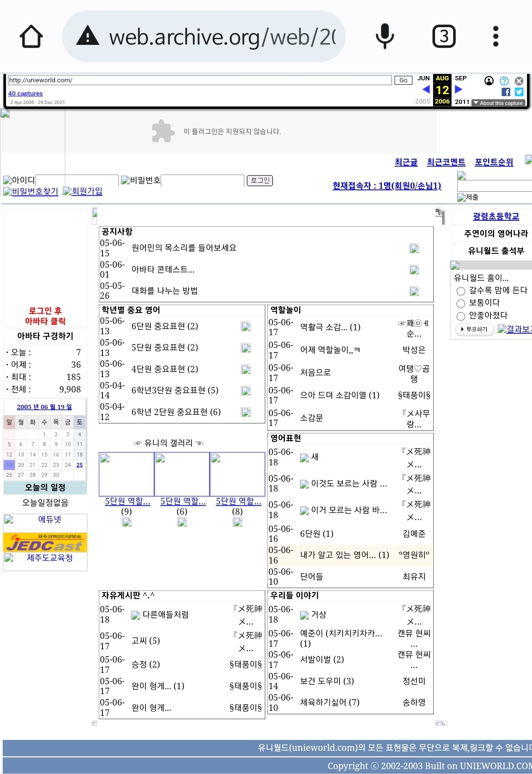Open post 내가 알고 있는 영어... (1)
532x774 pixels.
pos(344,555)
